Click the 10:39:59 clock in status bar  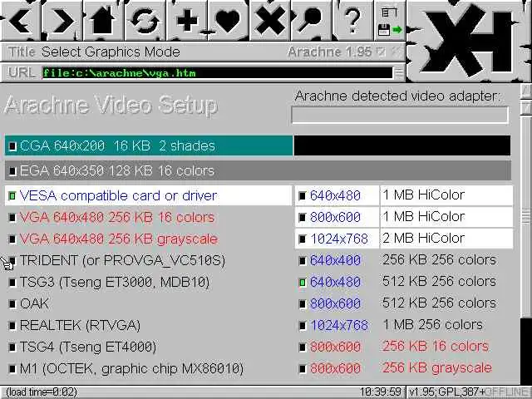[x=381, y=392]
